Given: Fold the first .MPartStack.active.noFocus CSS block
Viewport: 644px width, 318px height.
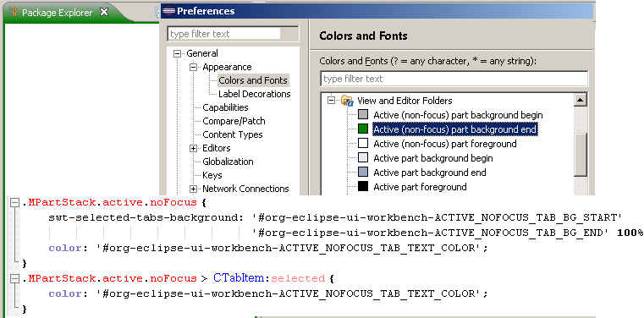Looking at the screenshot, I should pos(14,203).
